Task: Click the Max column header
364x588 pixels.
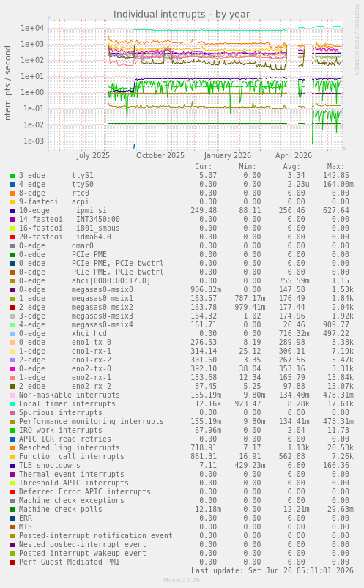Action: pyautogui.click(x=335, y=166)
